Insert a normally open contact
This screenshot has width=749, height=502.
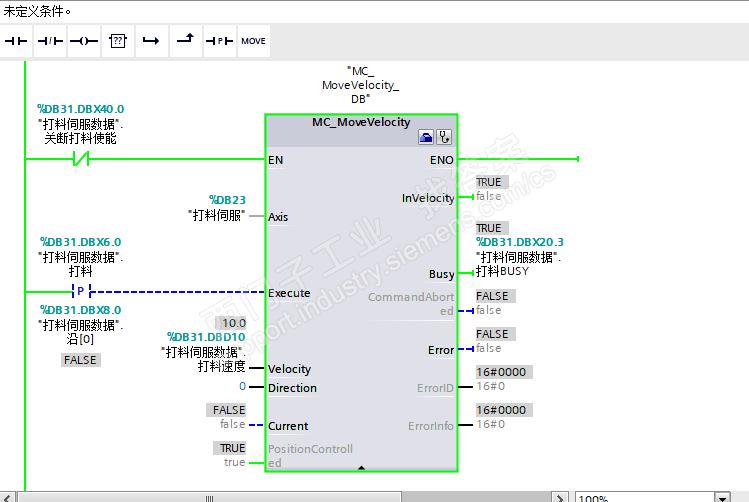16,41
